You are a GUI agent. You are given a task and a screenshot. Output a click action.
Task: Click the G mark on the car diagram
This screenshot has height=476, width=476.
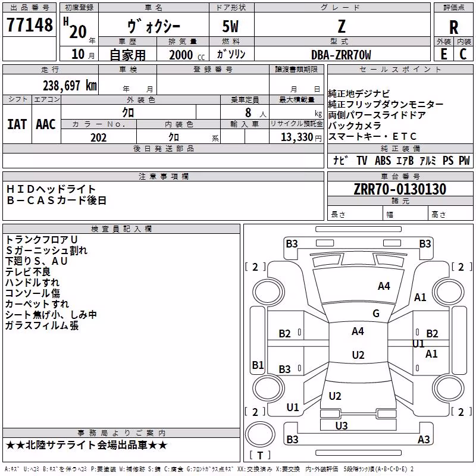(x=376, y=314)
